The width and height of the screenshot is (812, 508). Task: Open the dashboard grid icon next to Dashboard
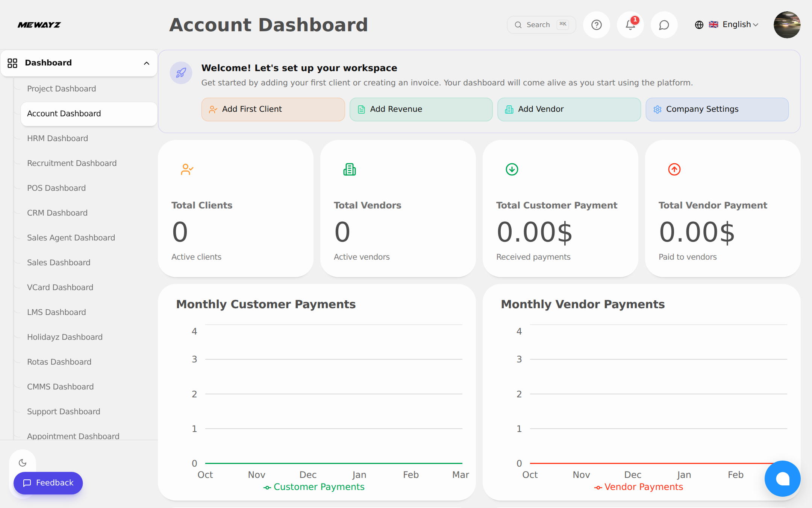pos(12,63)
